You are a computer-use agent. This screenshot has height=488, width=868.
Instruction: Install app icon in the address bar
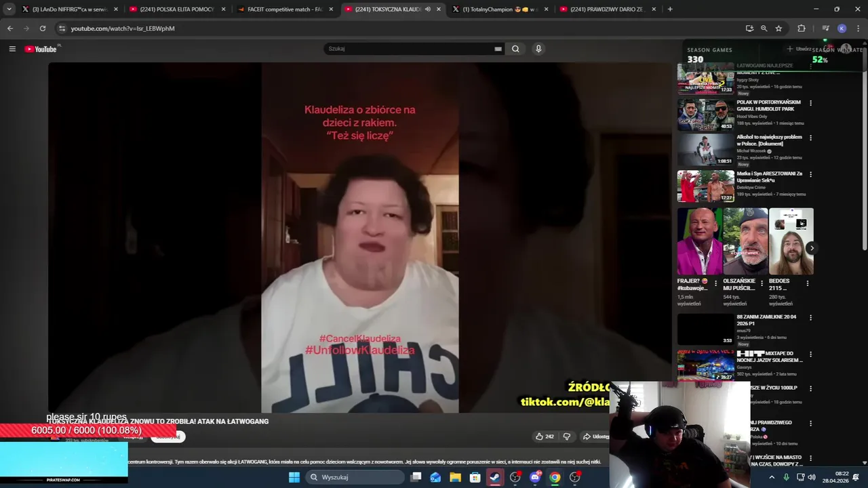749,28
